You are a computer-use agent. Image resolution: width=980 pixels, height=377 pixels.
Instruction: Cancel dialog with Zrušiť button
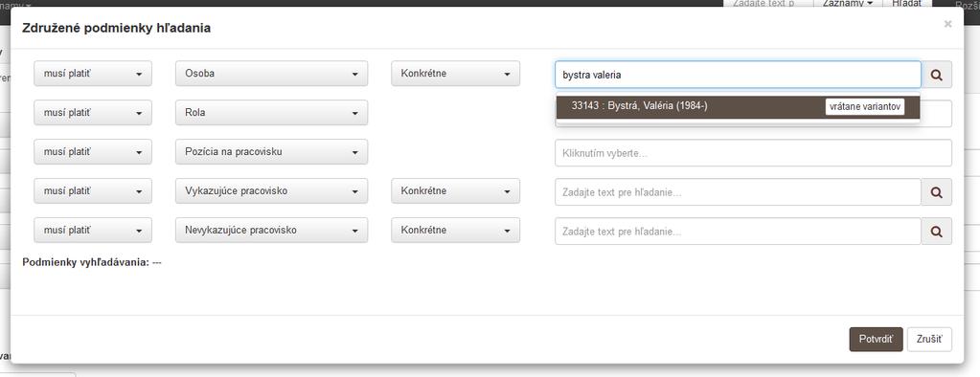pos(929,340)
